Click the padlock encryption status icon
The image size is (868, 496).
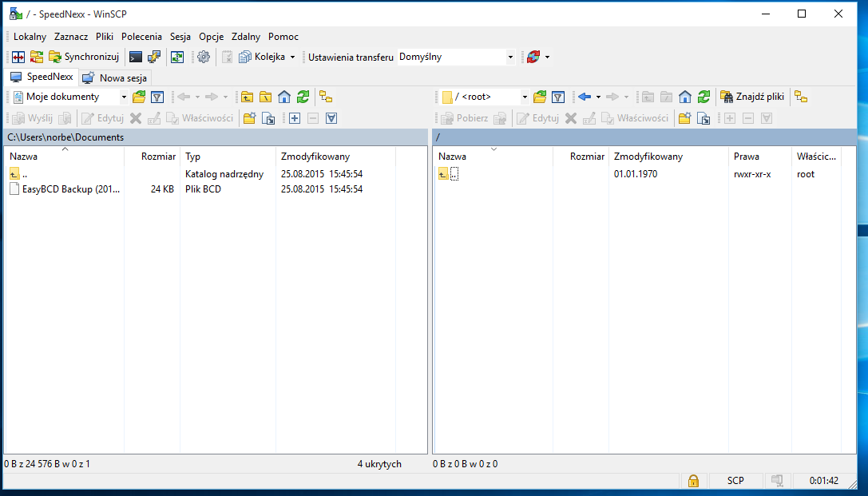(x=693, y=481)
